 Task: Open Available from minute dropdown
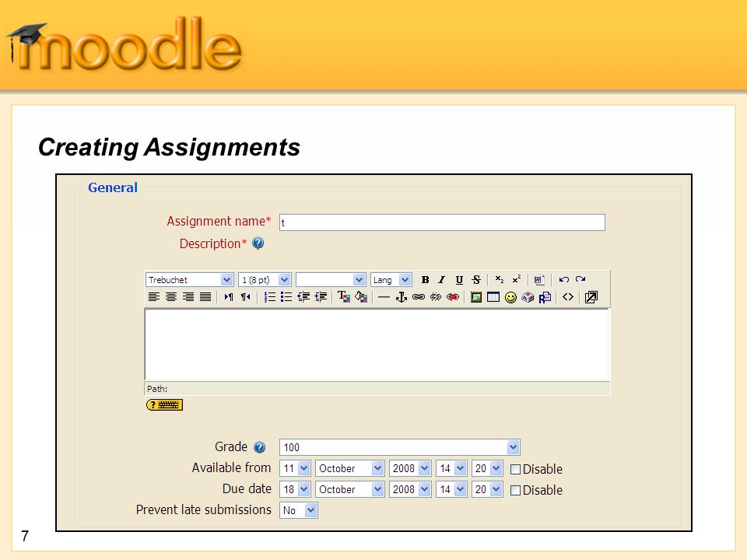tap(487, 468)
